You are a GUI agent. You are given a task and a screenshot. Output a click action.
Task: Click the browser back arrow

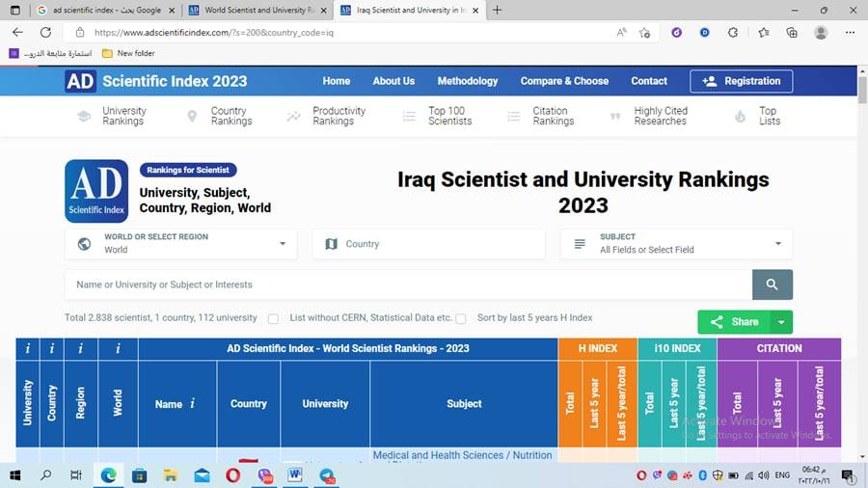coord(17,32)
